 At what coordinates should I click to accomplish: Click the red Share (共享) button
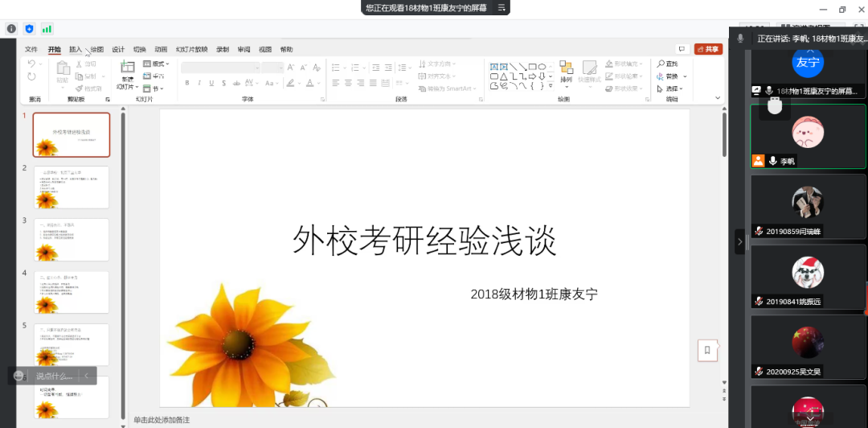tap(708, 49)
